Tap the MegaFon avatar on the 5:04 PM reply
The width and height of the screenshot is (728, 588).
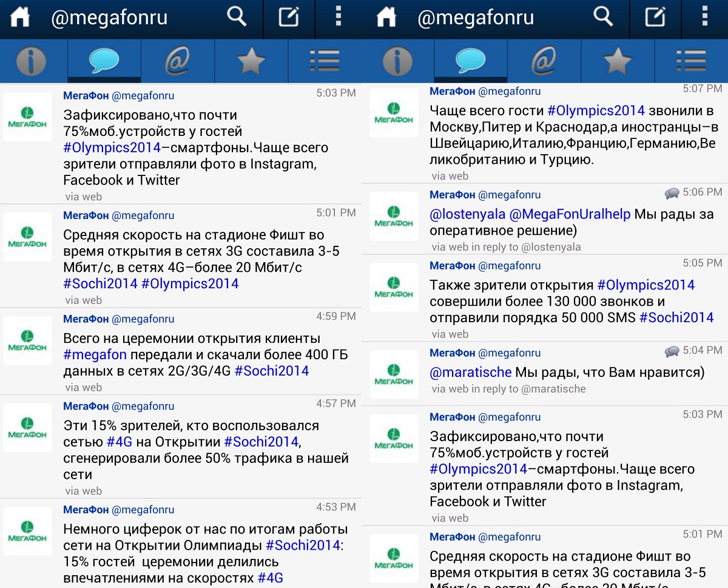(x=394, y=374)
